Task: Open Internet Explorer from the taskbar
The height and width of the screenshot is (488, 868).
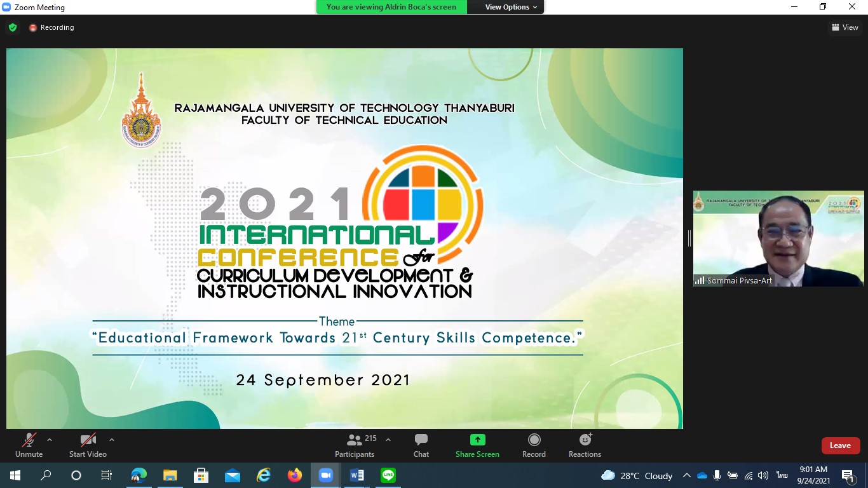Action: point(263,475)
